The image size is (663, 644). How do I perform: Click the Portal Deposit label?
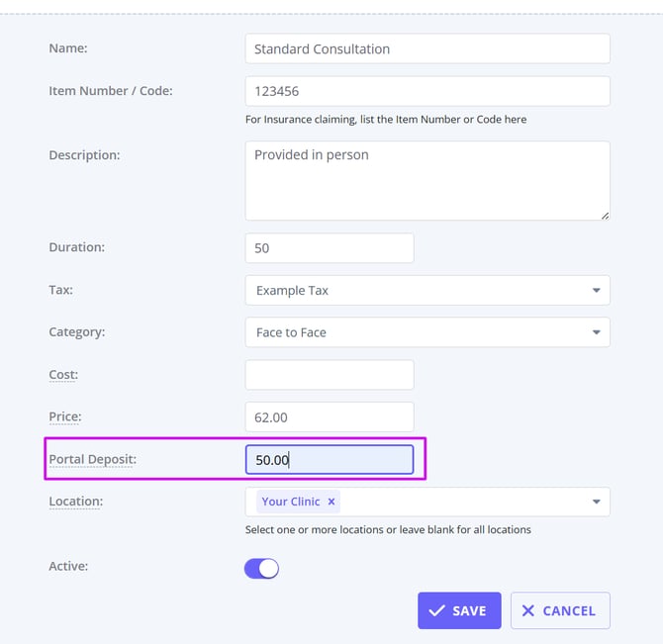93,460
